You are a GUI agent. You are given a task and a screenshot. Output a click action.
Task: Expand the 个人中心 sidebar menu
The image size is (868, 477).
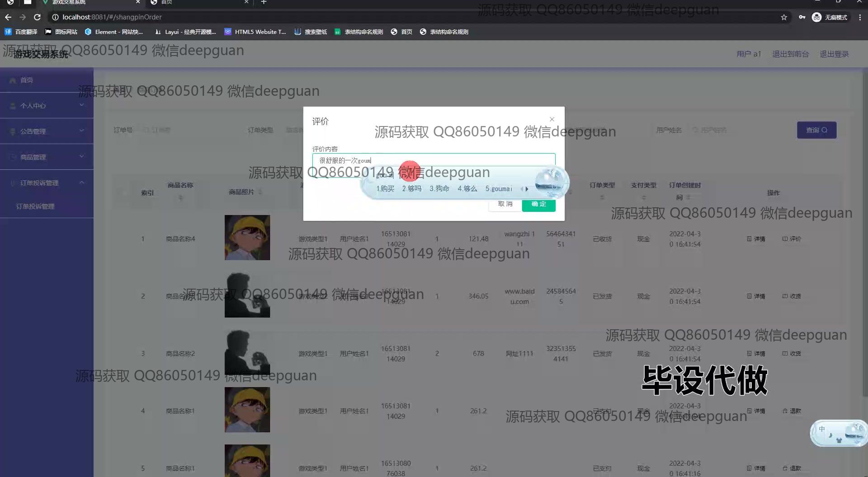(x=47, y=106)
